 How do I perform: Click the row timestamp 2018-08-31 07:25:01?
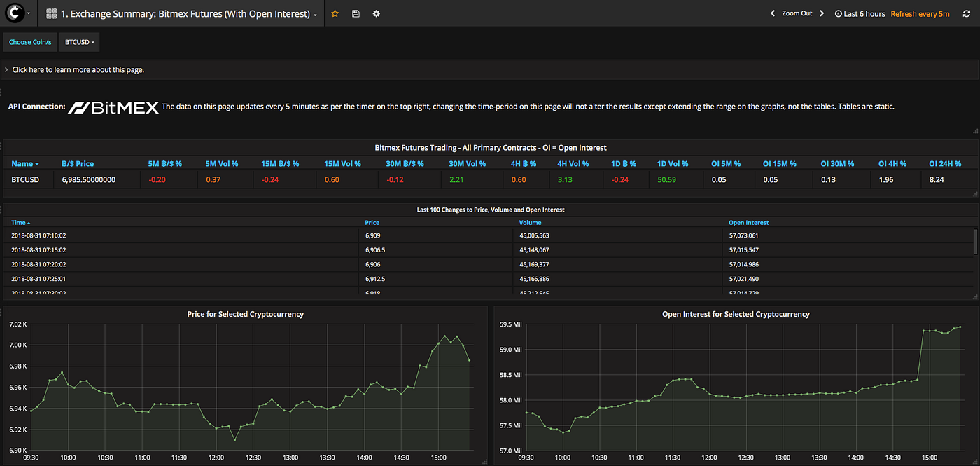pyautogui.click(x=38, y=279)
